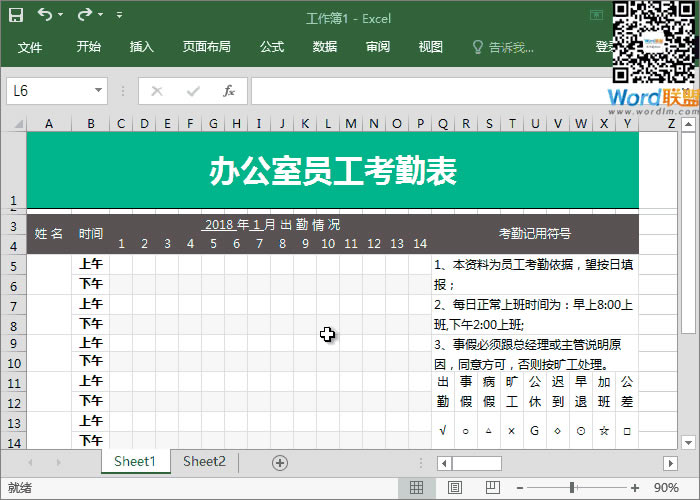700x500 pixels.
Task: Click the 90% zoom level button
Action: point(666,488)
